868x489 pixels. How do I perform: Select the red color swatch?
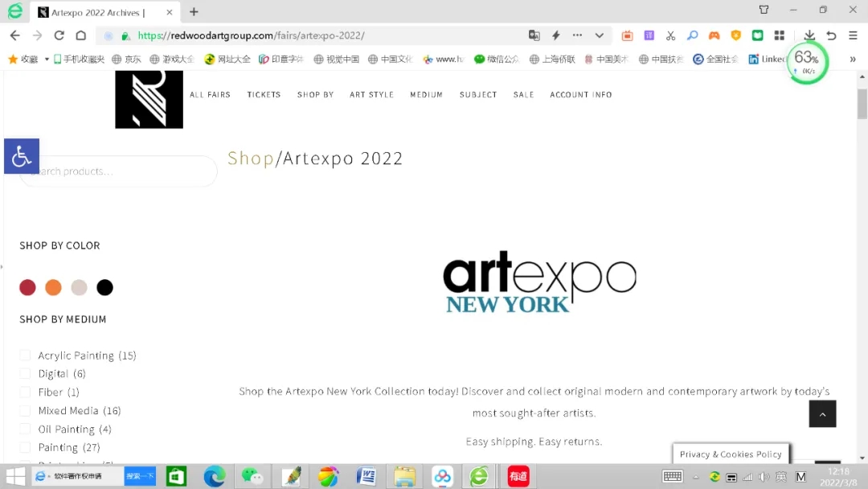pos(27,287)
